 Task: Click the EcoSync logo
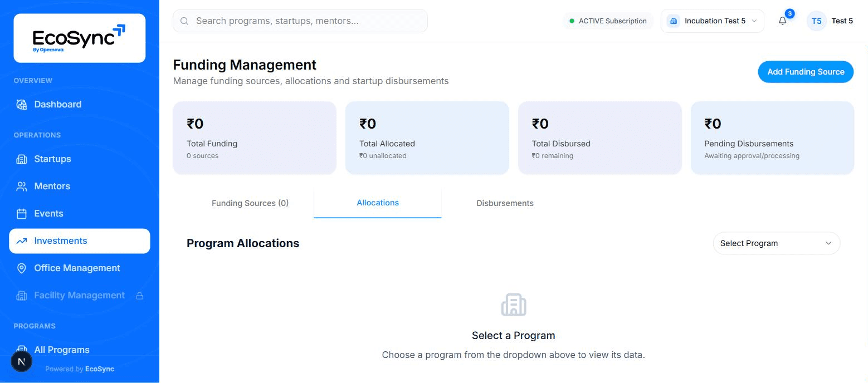pos(79,38)
